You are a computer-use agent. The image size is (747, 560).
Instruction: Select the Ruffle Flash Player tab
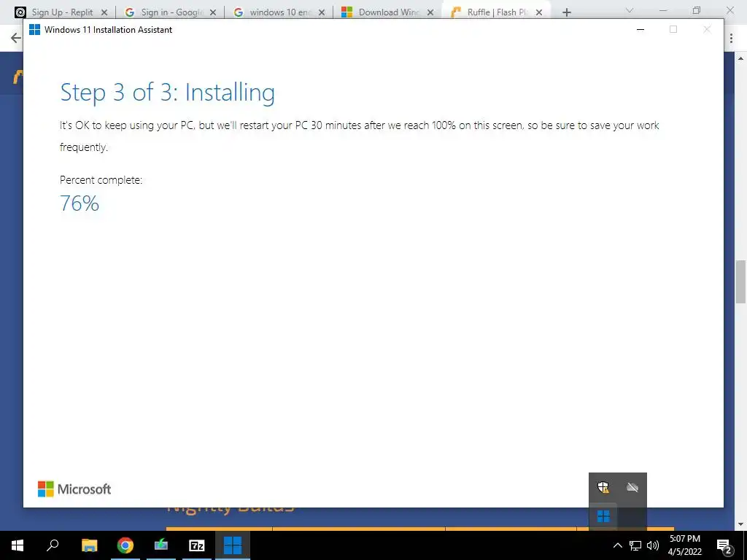tap(495, 12)
